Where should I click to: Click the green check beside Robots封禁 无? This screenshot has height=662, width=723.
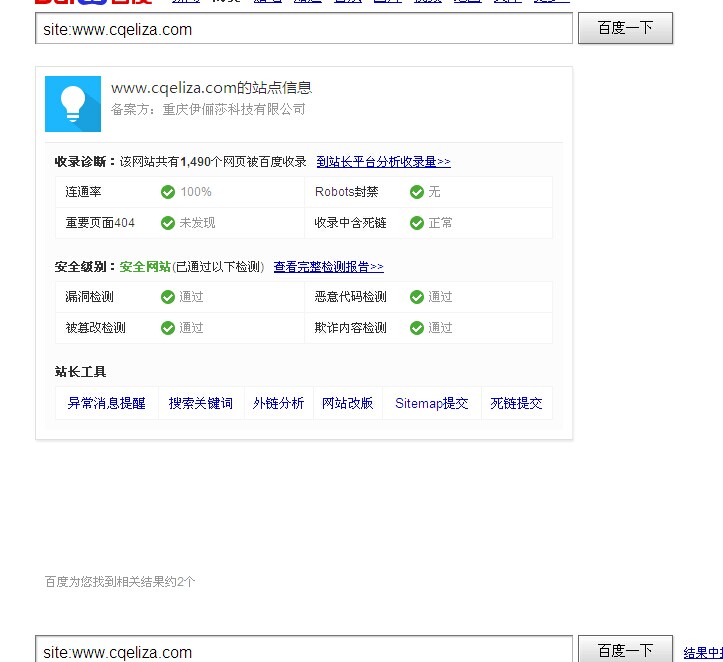click(x=417, y=192)
